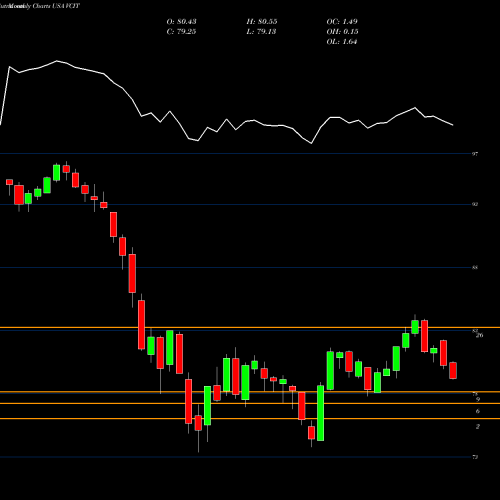Screen dimensions: 500x500
Task: Click the close price value C: 79.25
Action: coord(181,32)
